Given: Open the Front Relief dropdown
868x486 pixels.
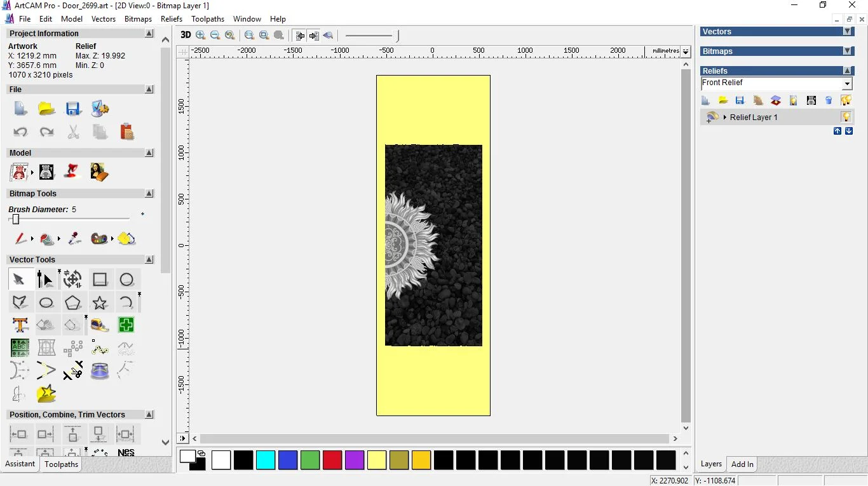Looking at the screenshot, I should click(x=847, y=84).
